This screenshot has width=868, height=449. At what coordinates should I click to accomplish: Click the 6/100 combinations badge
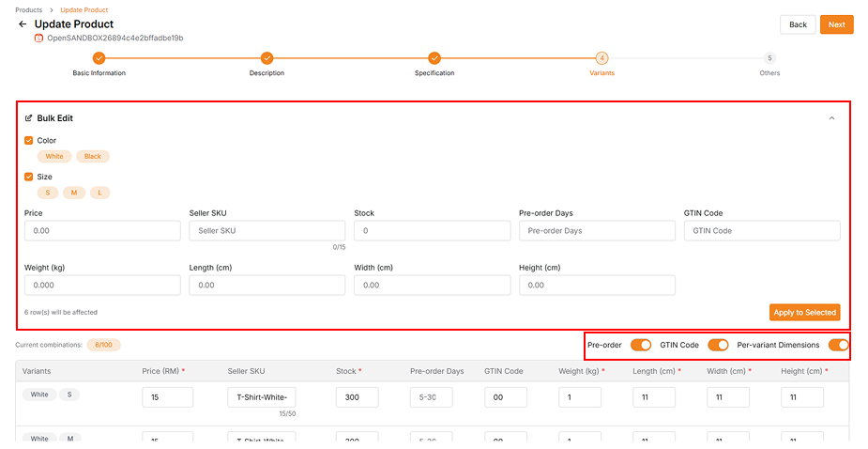click(103, 345)
